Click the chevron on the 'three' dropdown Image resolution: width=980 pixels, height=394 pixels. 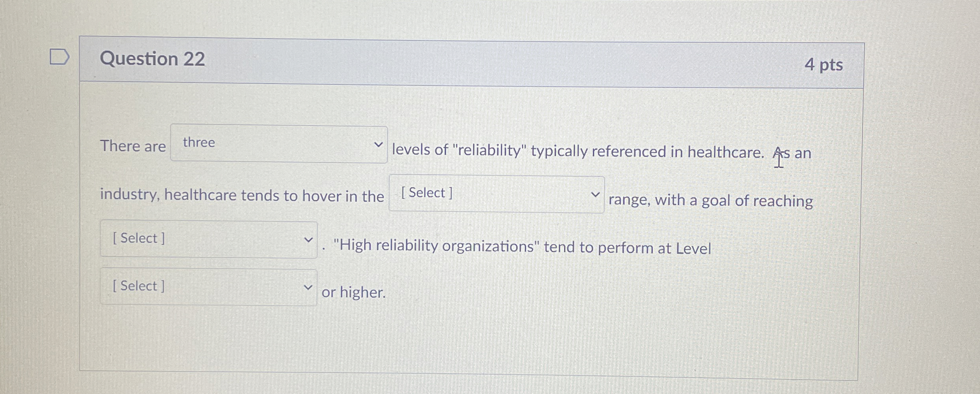pos(378,145)
